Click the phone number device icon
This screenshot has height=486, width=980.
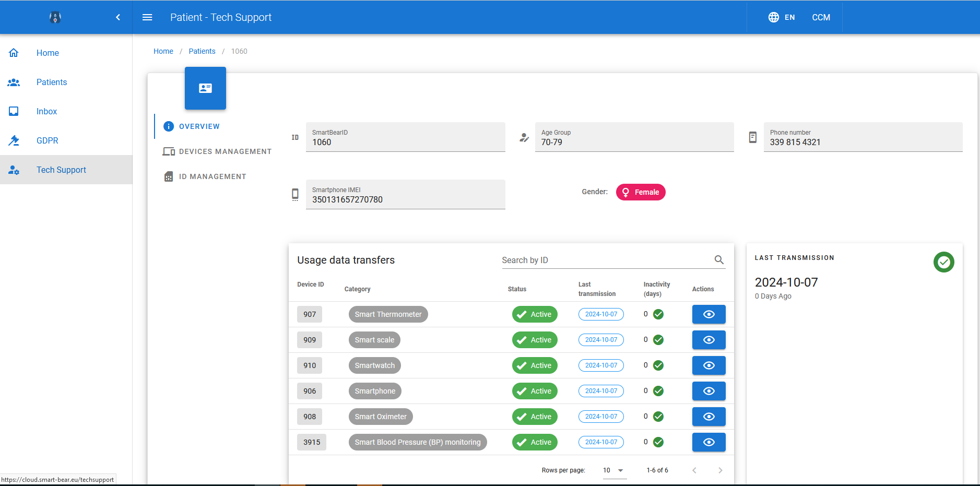[753, 137]
